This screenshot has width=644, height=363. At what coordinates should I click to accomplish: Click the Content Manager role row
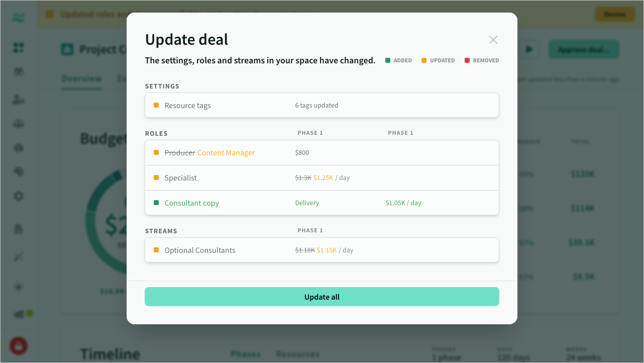pyautogui.click(x=321, y=153)
